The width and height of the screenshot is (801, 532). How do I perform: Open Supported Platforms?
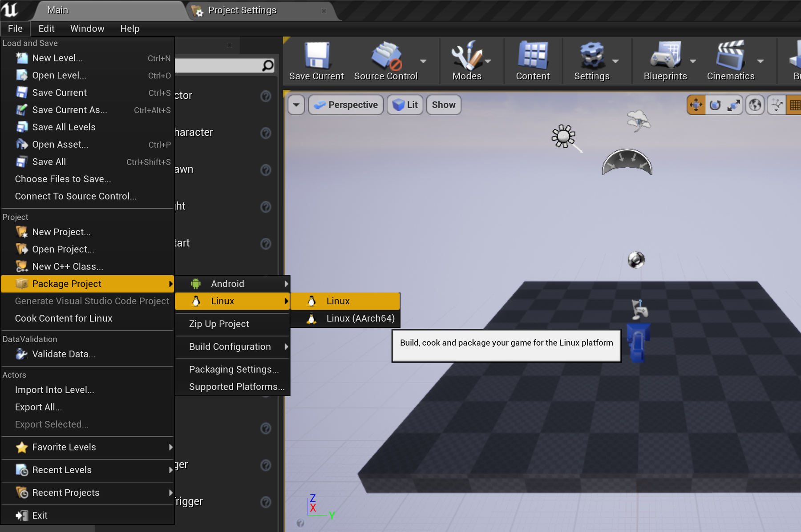232,387
